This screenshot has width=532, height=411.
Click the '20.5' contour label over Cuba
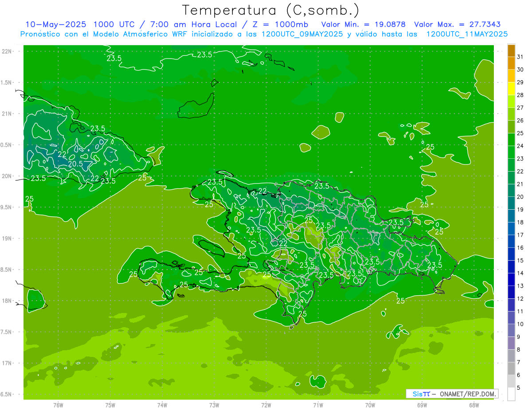[75, 164]
